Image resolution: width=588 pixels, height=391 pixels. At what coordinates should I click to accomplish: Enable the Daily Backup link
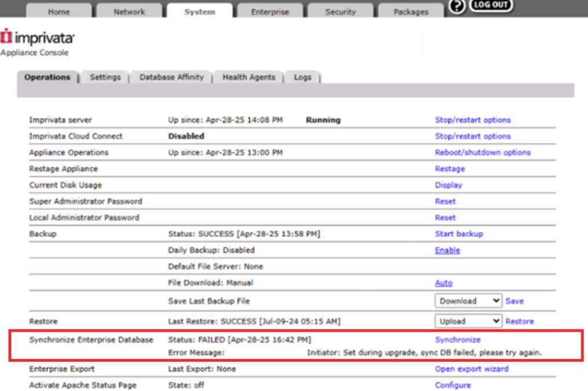pos(447,250)
